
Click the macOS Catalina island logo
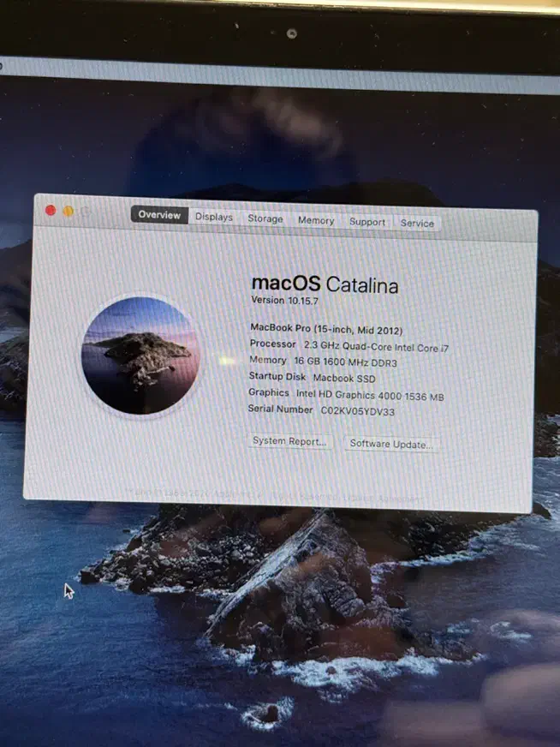tap(140, 356)
